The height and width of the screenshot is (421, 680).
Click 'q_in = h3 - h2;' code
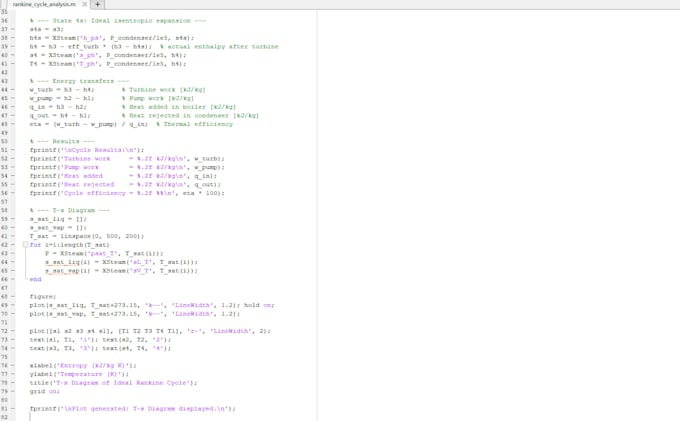click(58, 107)
